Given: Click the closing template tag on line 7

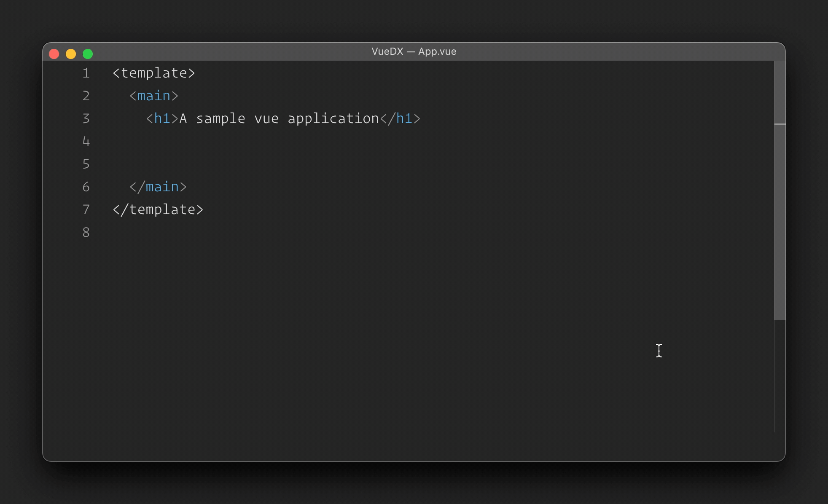Looking at the screenshot, I should [x=158, y=210].
